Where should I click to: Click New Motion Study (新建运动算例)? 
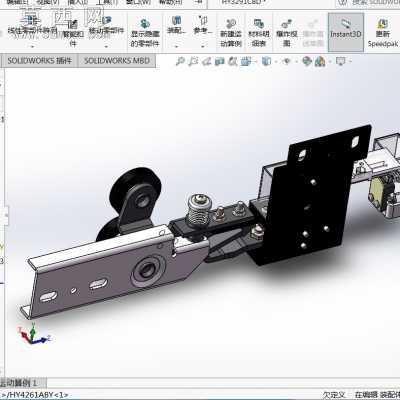click(x=231, y=33)
